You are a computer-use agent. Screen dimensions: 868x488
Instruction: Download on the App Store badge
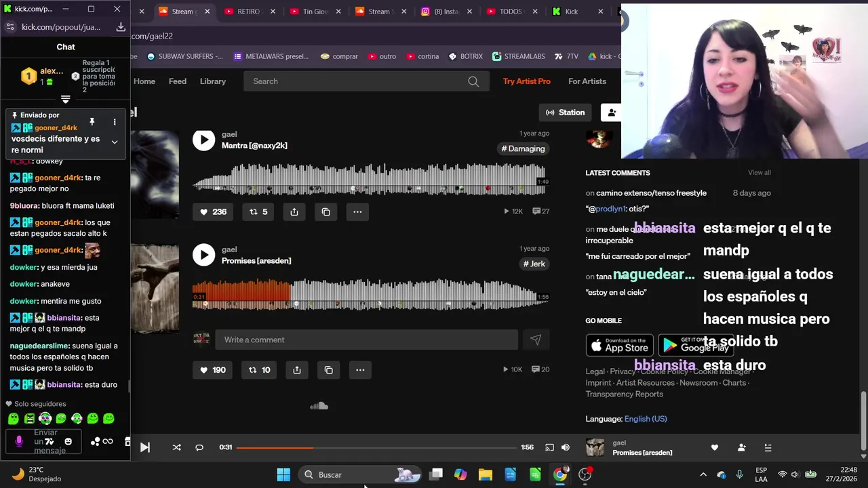tap(620, 345)
